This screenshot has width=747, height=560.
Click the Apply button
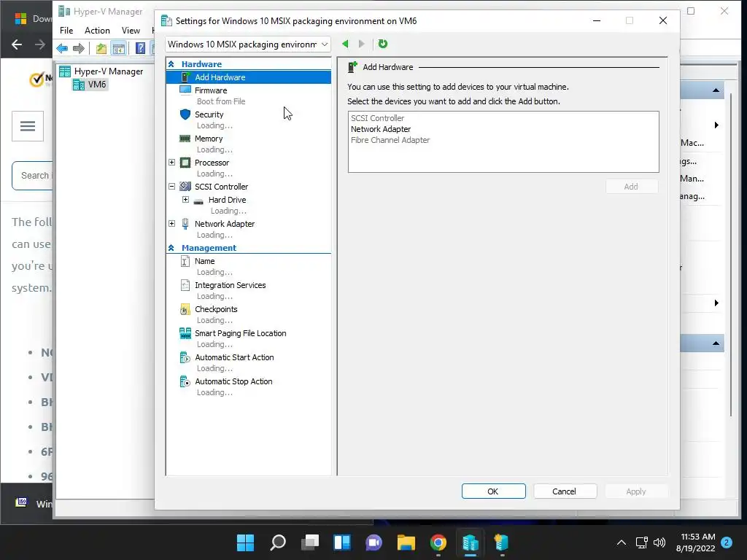(636, 491)
